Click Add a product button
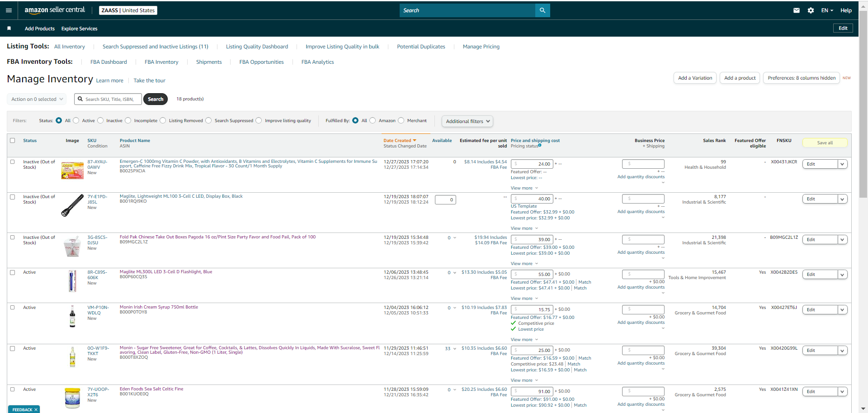 point(740,78)
